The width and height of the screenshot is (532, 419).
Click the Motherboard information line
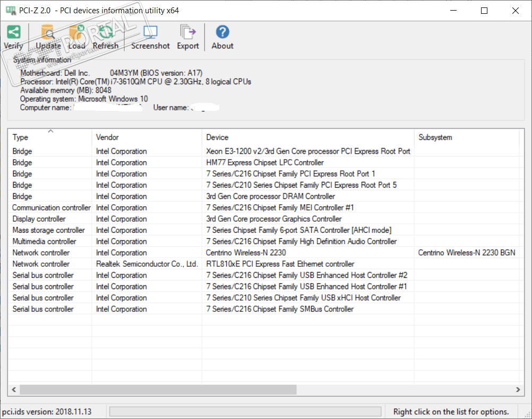[111, 73]
